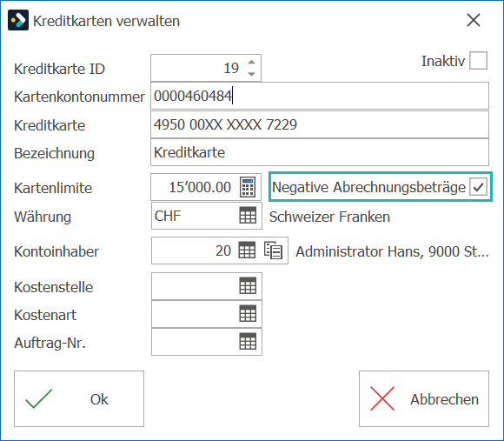Open address details icon beside Kontoinhaber
This screenshot has height=441, width=504.
(274, 251)
